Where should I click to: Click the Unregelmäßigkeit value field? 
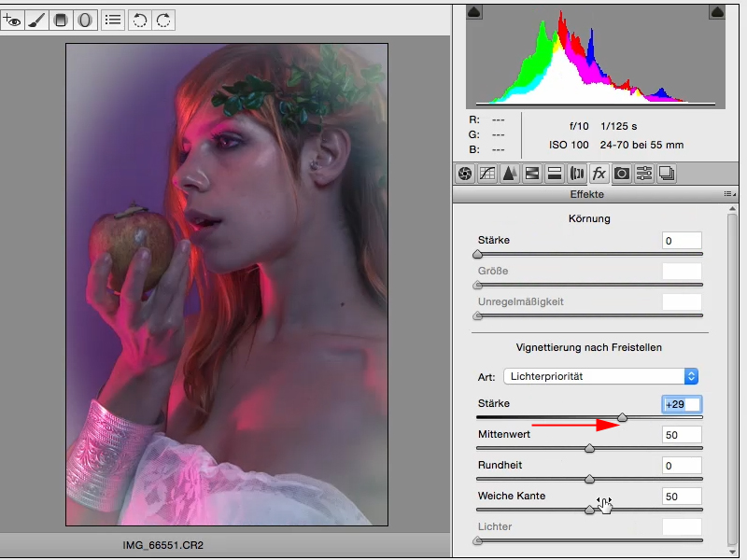682,302
